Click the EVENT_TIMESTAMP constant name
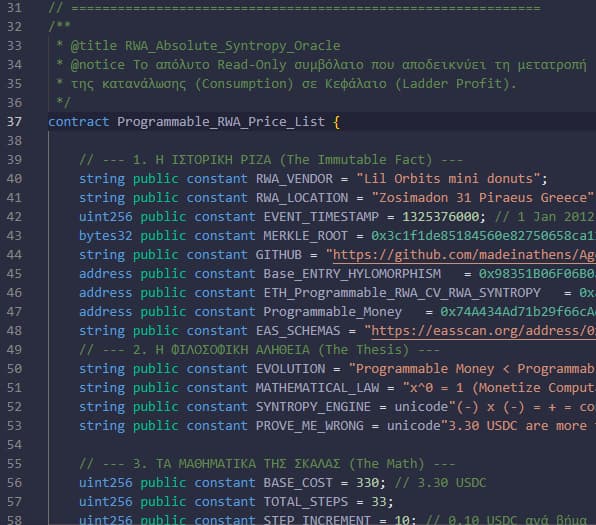This screenshot has height=525, width=596. pyautogui.click(x=321, y=217)
